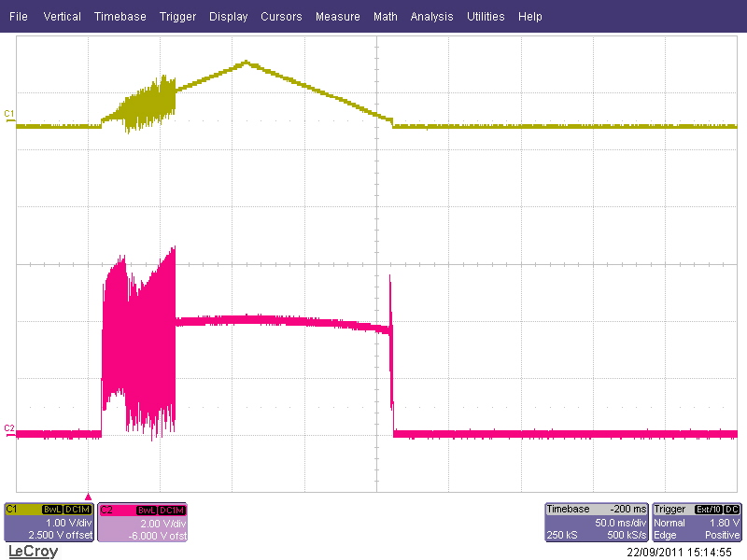Screen dimensions: 747x560
Task: Open the Trigger descriptor box
Action: [697, 523]
